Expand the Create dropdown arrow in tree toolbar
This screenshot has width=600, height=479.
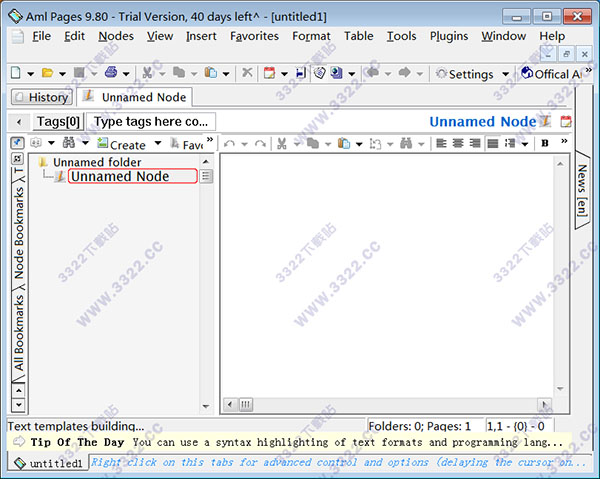point(157,144)
